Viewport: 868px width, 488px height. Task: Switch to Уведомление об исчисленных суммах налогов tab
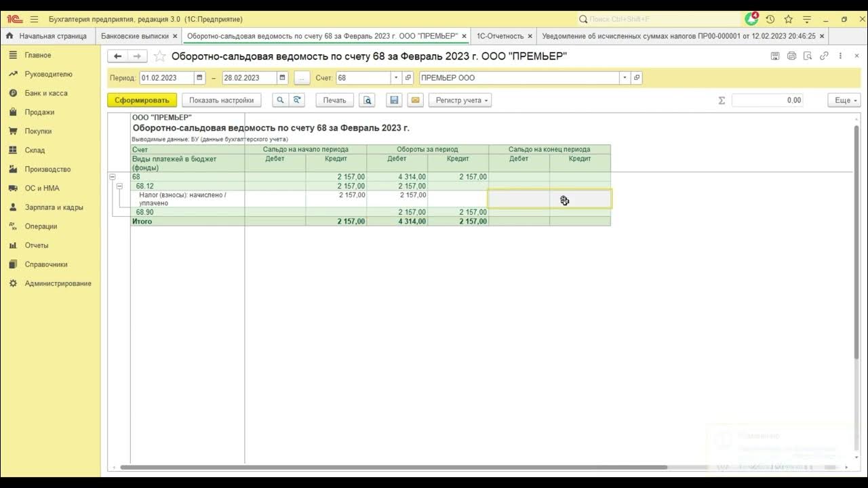[679, 36]
